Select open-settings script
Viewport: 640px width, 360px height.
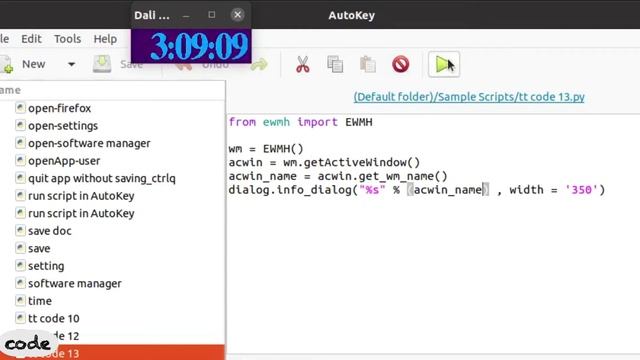(63, 126)
